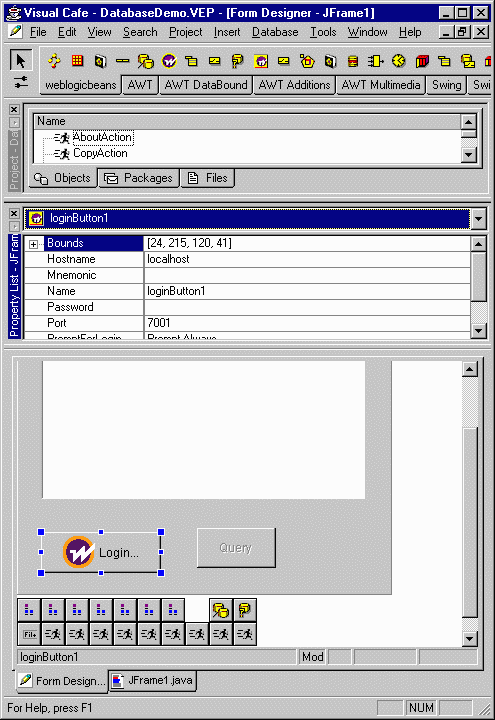Open the Database menu

[x=275, y=32]
